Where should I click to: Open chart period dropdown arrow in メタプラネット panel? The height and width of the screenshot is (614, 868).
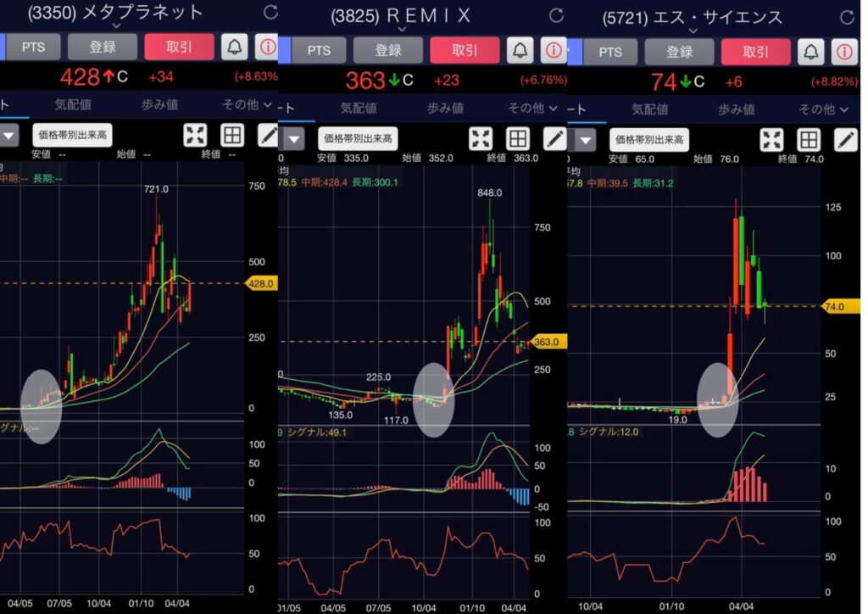coord(9,135)
